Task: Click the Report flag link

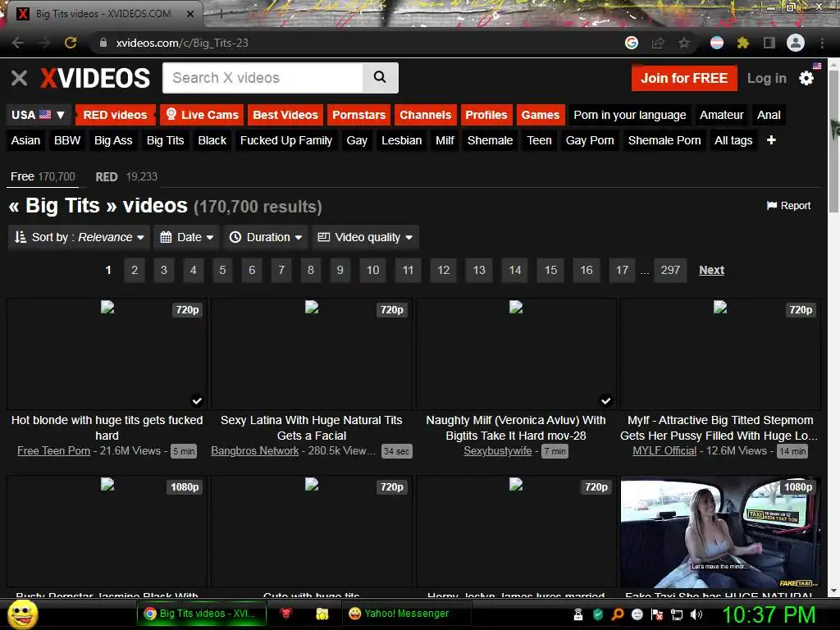Action: coord(788,206)
